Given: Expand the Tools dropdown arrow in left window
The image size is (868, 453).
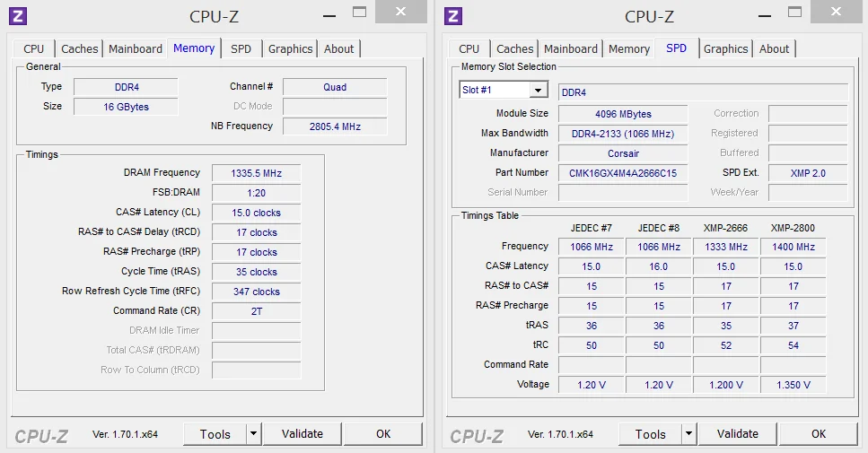Looking at the screenshot, I should click(253, 434).
